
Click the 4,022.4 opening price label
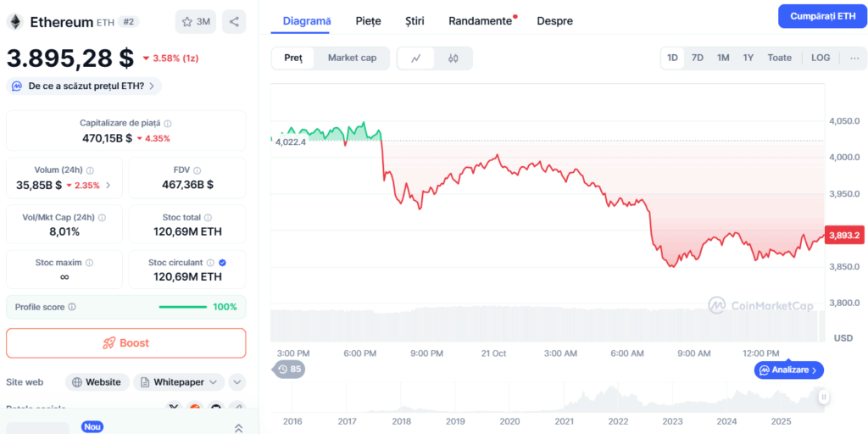coord(290,142)
